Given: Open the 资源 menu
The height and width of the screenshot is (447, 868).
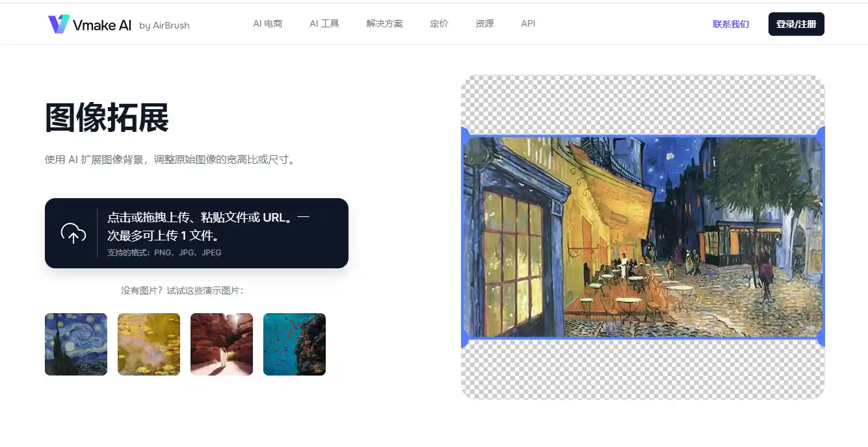Looking at the screenshot, I should click(x=484, y=23).
